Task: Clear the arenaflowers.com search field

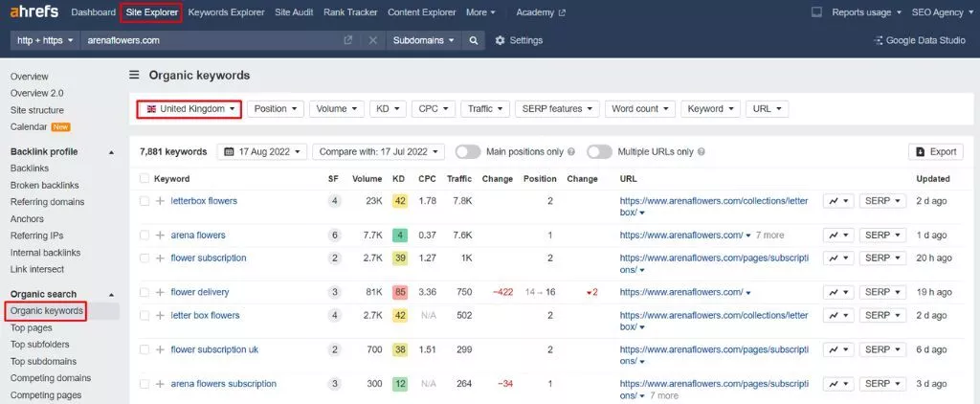Action: 372,40
